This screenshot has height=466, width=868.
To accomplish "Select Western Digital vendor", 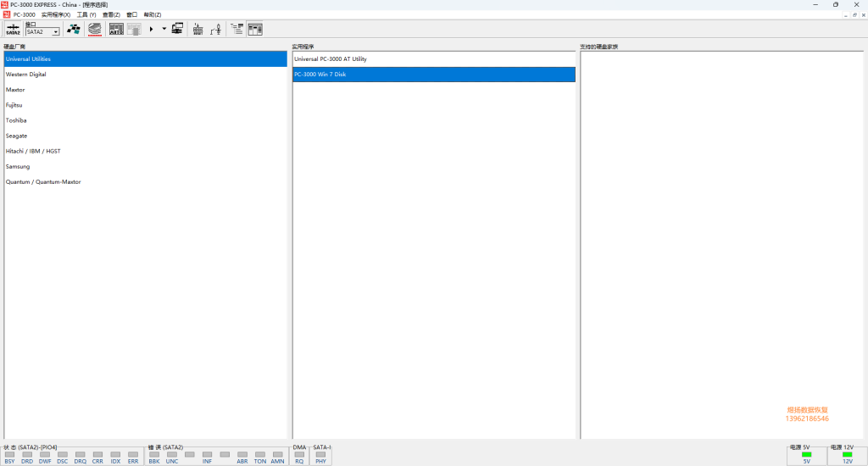I will [146, 75].
